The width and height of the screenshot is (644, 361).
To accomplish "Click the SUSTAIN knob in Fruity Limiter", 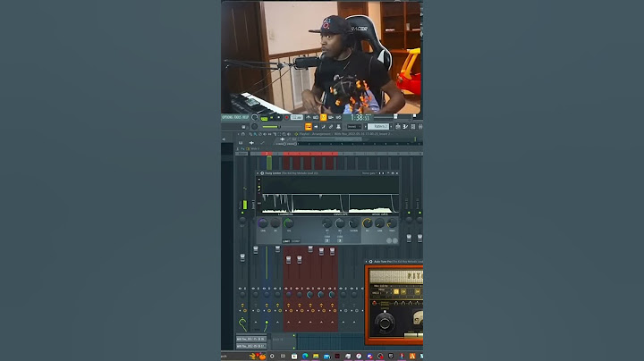I will click(353, 223).
